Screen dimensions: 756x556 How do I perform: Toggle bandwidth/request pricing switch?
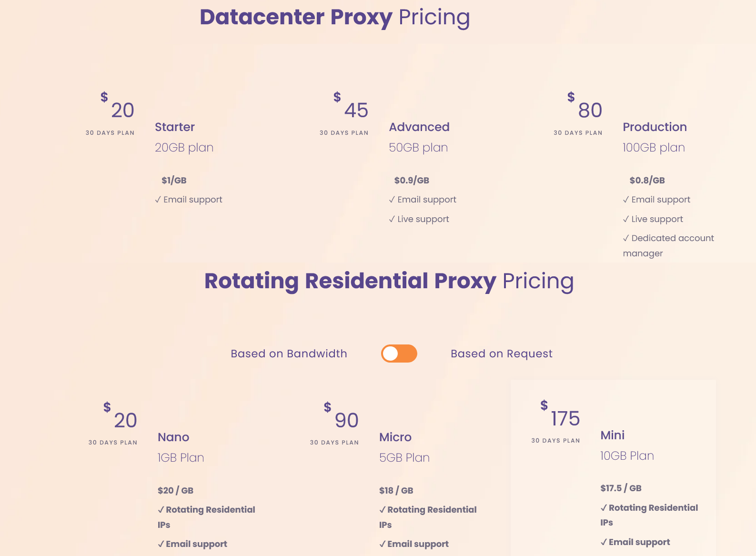[399, 354]
